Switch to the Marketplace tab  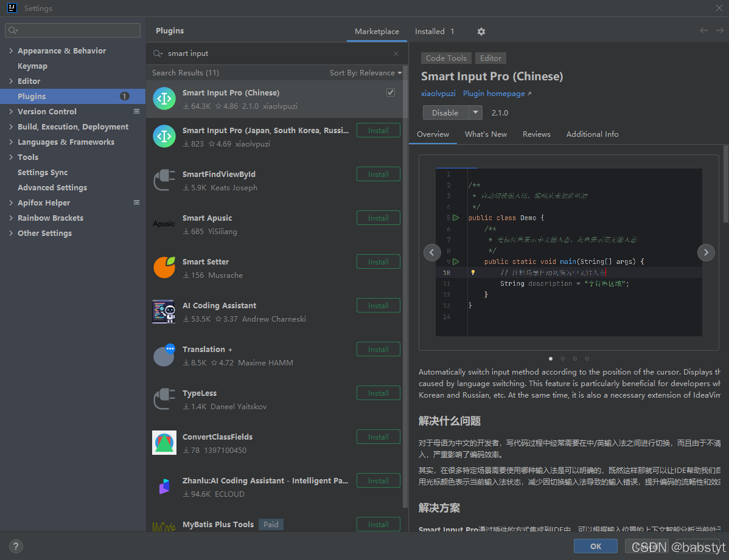377,31
